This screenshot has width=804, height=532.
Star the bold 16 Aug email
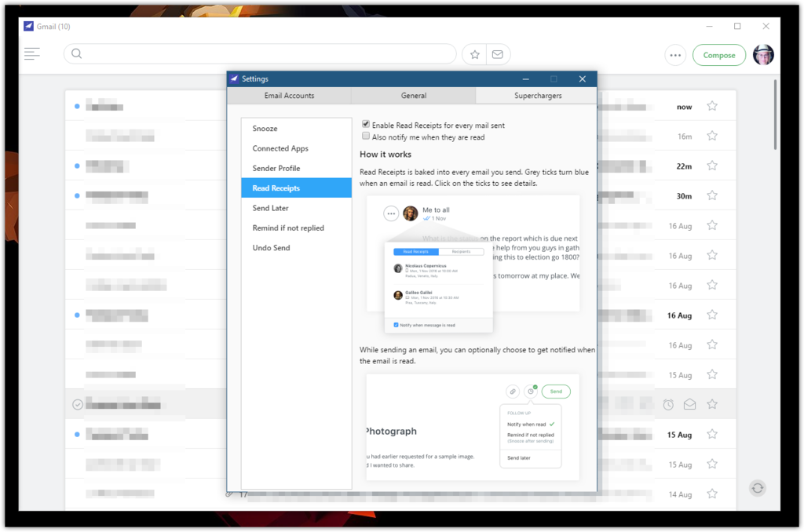712,315
